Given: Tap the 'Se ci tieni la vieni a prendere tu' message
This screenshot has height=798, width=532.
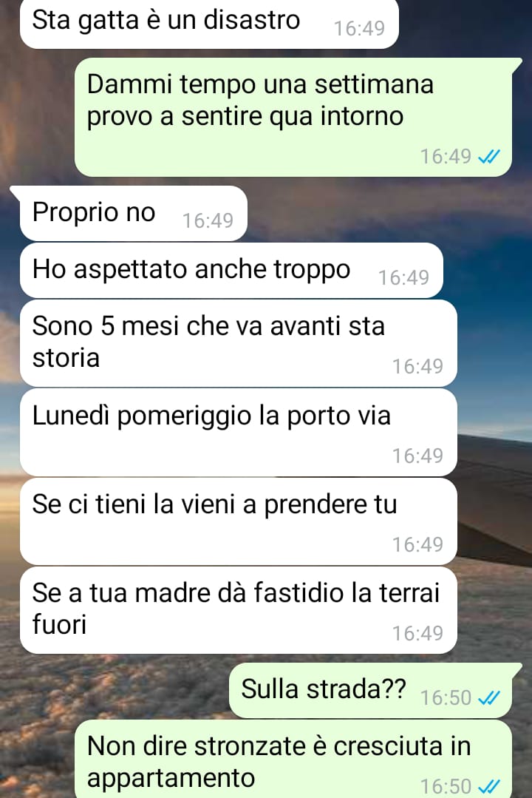Looking at the screenshot, I should tap(239, 521).
